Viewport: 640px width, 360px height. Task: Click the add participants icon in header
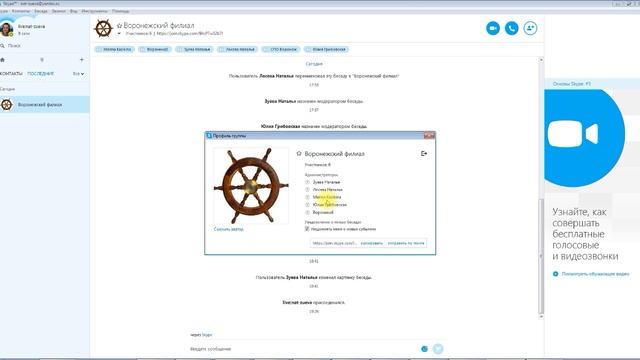tap(530, 28)
